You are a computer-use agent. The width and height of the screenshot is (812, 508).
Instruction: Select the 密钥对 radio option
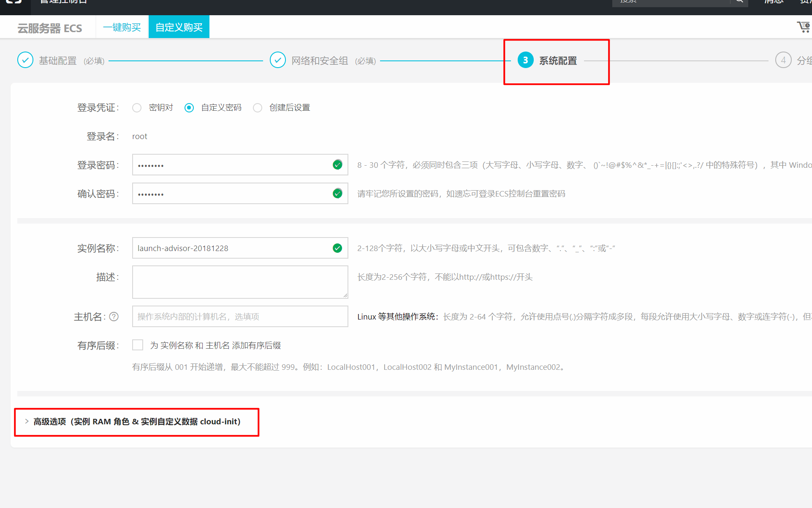point(137,108)
